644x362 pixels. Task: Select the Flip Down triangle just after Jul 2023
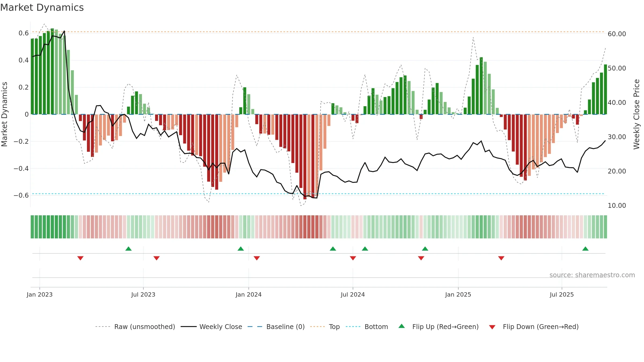coord(157,258)
